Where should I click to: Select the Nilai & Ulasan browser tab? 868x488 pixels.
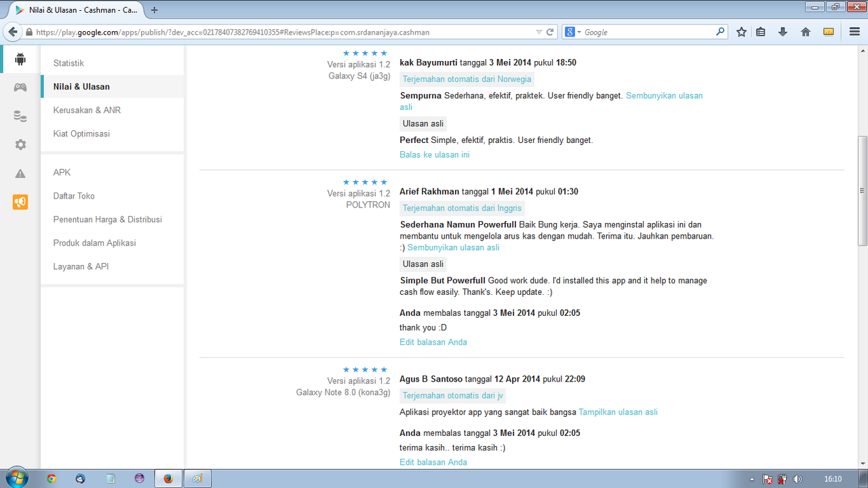(x=76, y=10)
